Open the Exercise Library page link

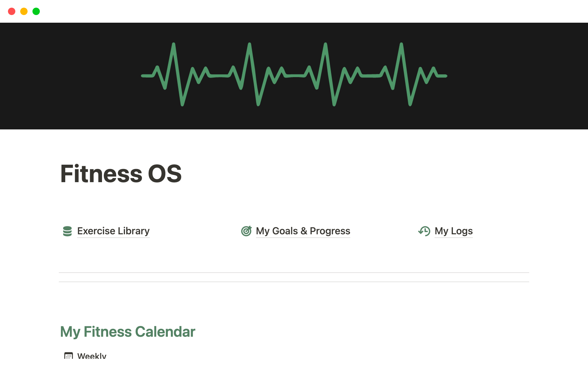113,231
